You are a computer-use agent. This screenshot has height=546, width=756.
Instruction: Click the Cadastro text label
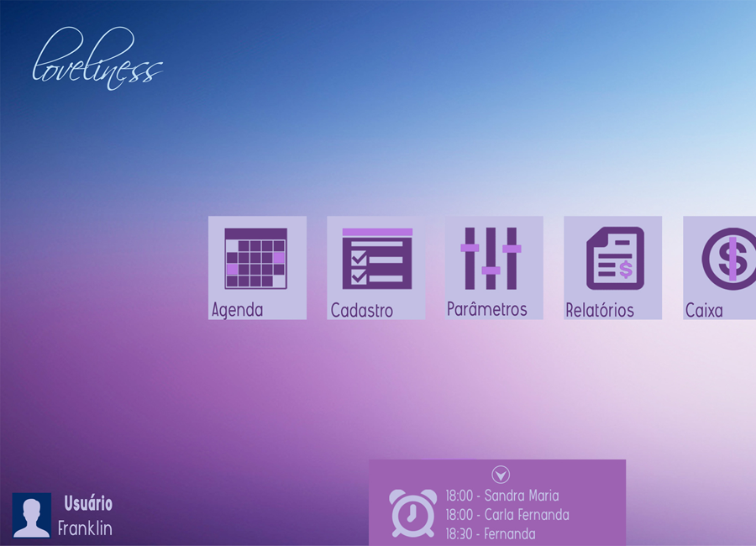[x=361, y=311]
